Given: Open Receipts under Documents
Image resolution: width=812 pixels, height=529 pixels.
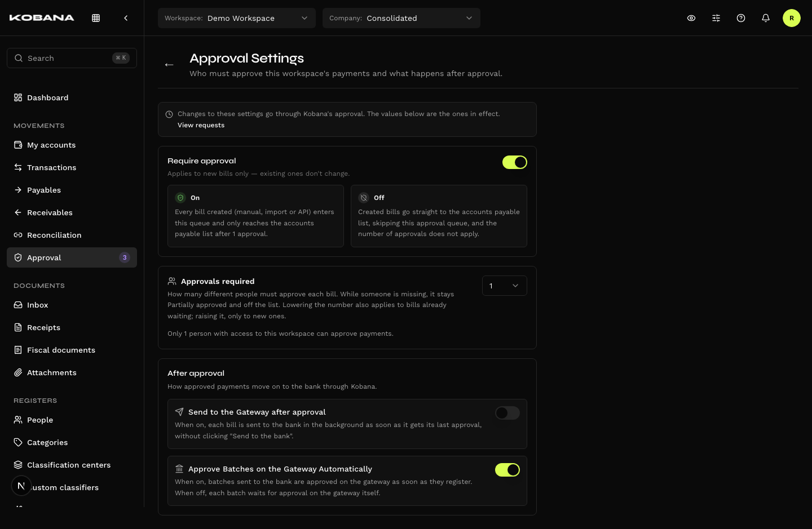Looking at the screenshot, I should pyautogui.click(x=72, y=327).
